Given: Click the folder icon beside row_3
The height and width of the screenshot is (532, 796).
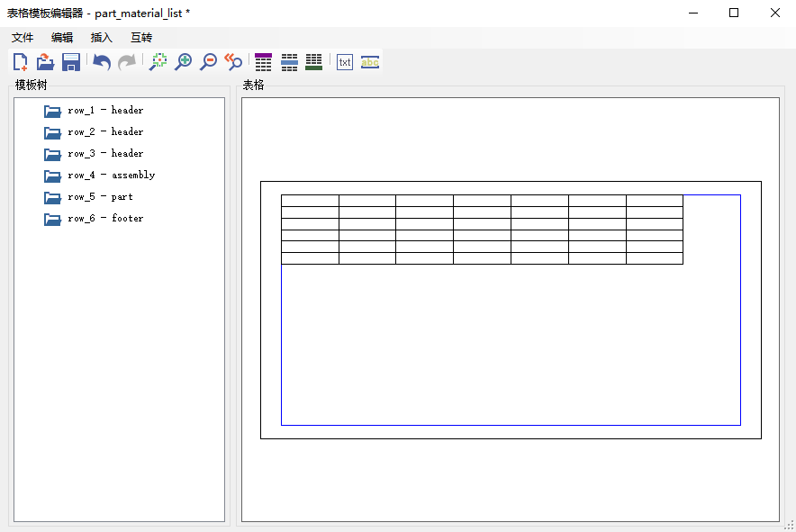Looking at the screenshot, I should (52, 154).
